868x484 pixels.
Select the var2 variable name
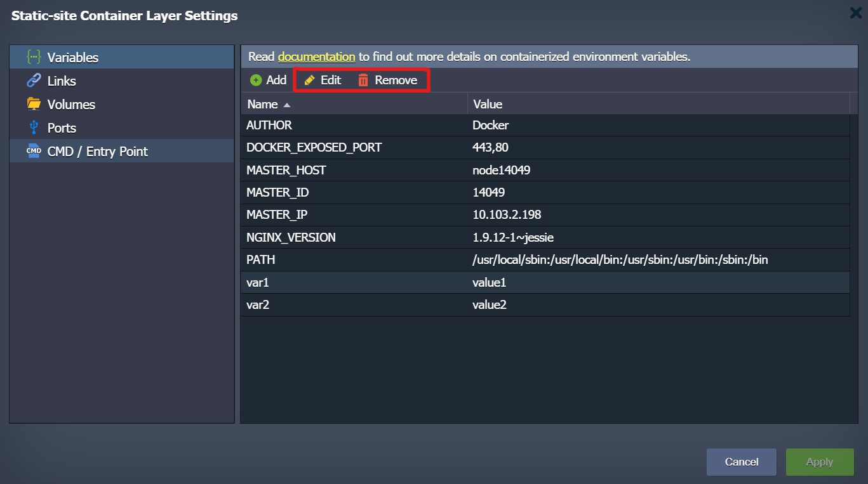(258, 304)
